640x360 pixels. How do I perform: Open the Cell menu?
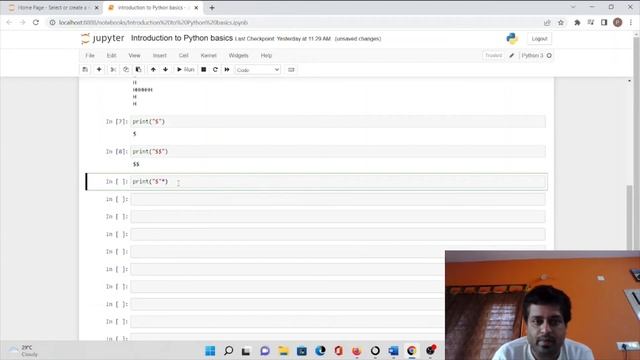pos(184,56)
